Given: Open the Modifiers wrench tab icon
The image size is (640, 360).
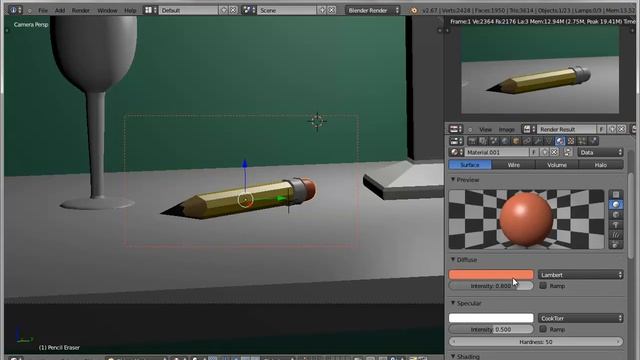Looking at the screenshot, I should [x=538, y=141].
